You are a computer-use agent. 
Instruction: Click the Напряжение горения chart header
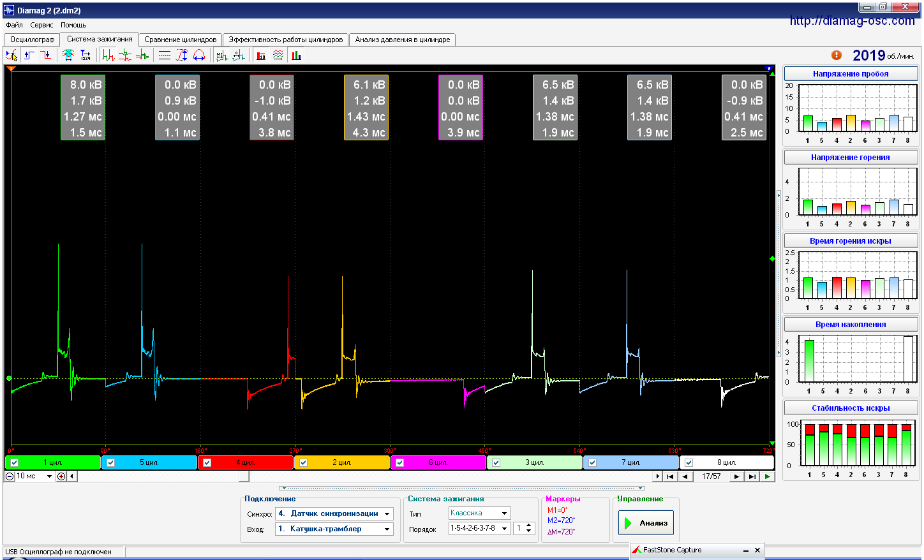(851, 158)
